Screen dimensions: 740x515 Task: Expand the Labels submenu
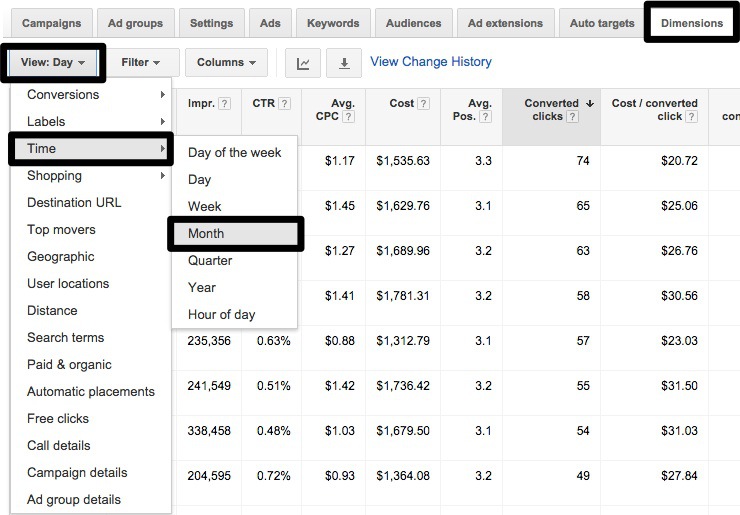click(91, 121)
